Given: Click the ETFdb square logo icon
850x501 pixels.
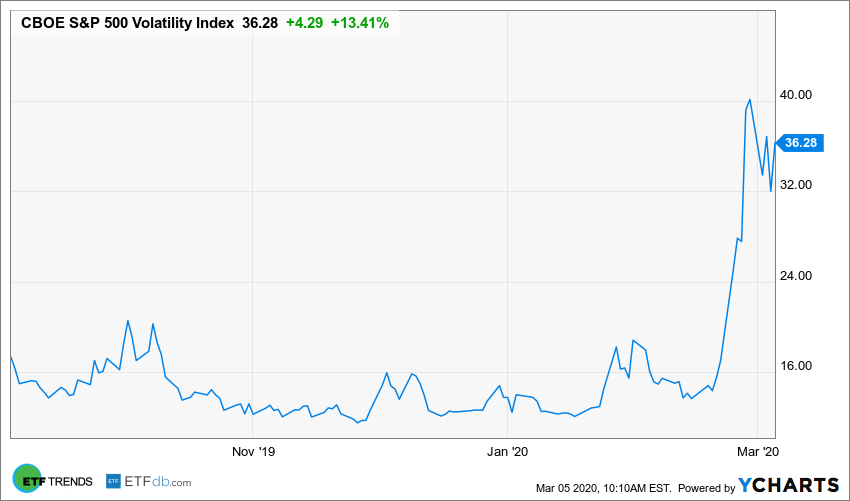Looking at the screenshot, I should point(113,481).
